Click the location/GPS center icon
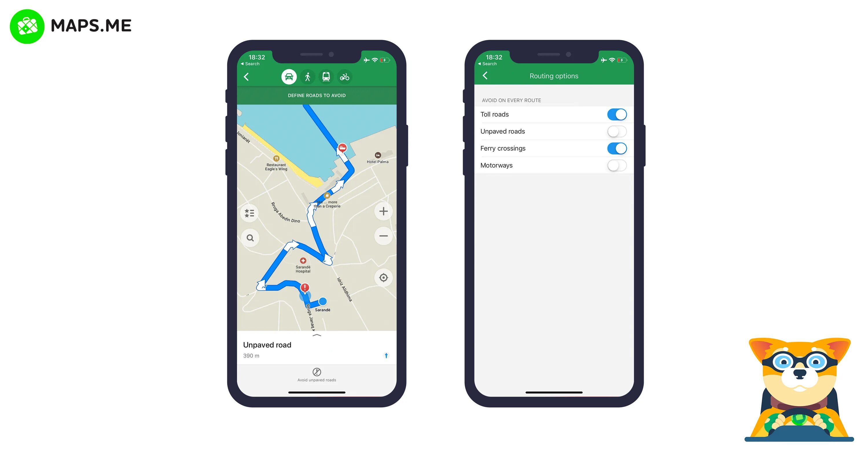Image resolution: width=868 pixels, height=452 pixels. click(x=383, y=277)
